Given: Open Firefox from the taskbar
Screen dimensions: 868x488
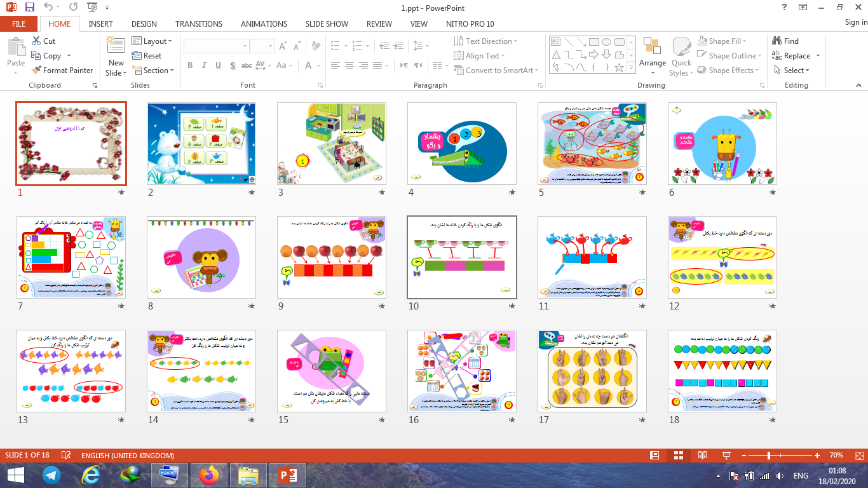Looking at the screenshot, I should [x=208, y=475].
